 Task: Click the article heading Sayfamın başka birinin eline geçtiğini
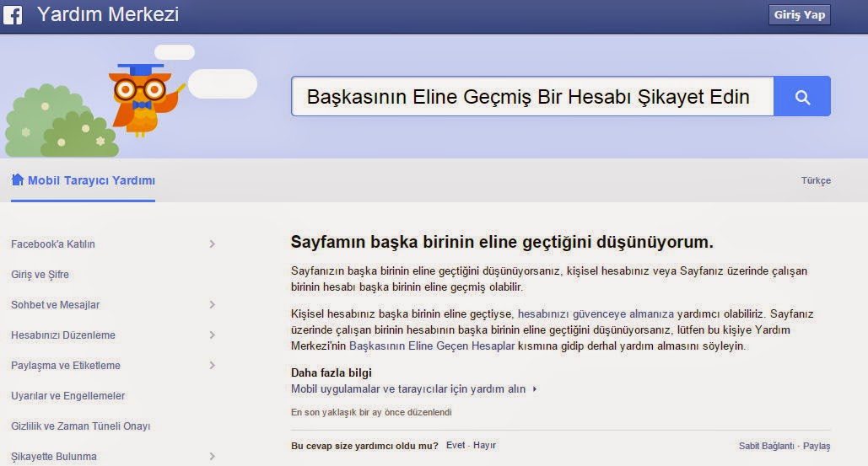(502, 242)
